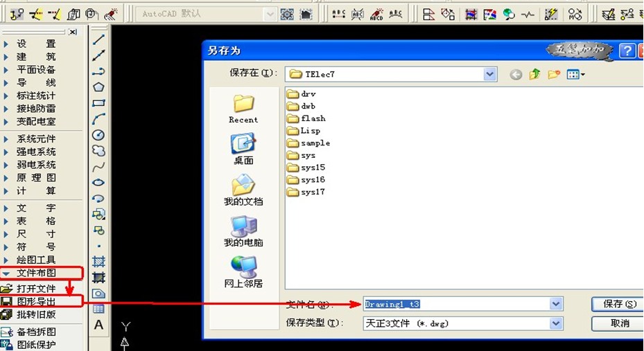The height and width of the screenshot is (351, 644).
Task: Select the Hatch tool
Action: coord(98,261)
